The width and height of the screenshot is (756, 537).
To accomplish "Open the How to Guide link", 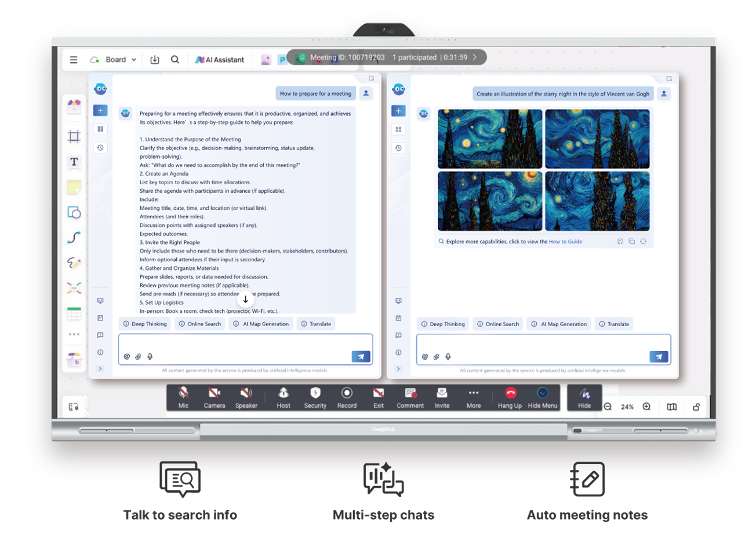I will click(x=565, y=242).
